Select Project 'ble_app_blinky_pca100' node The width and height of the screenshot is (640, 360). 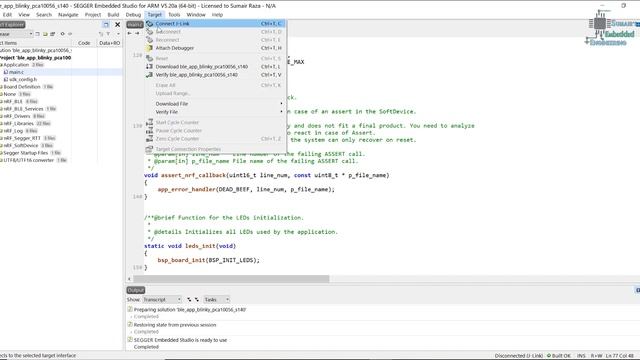36,58
